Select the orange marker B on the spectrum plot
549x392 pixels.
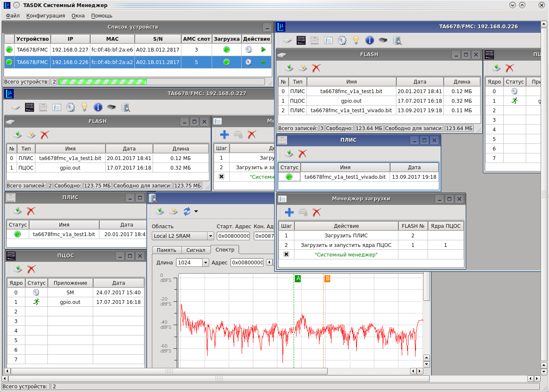pyautogui.click(x=327, y=279)
